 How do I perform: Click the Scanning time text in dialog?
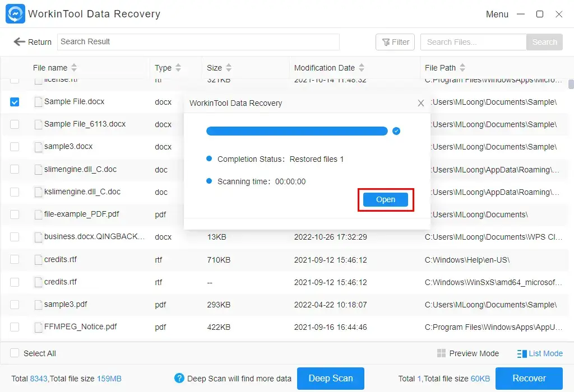pos(261,181)
